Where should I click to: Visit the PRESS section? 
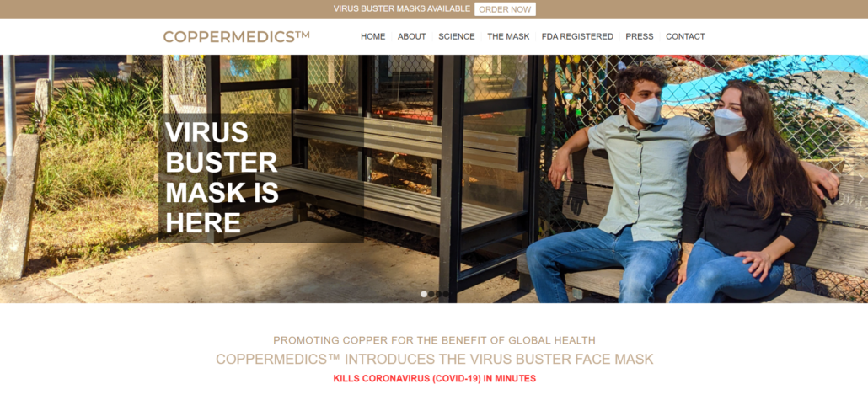640,36
